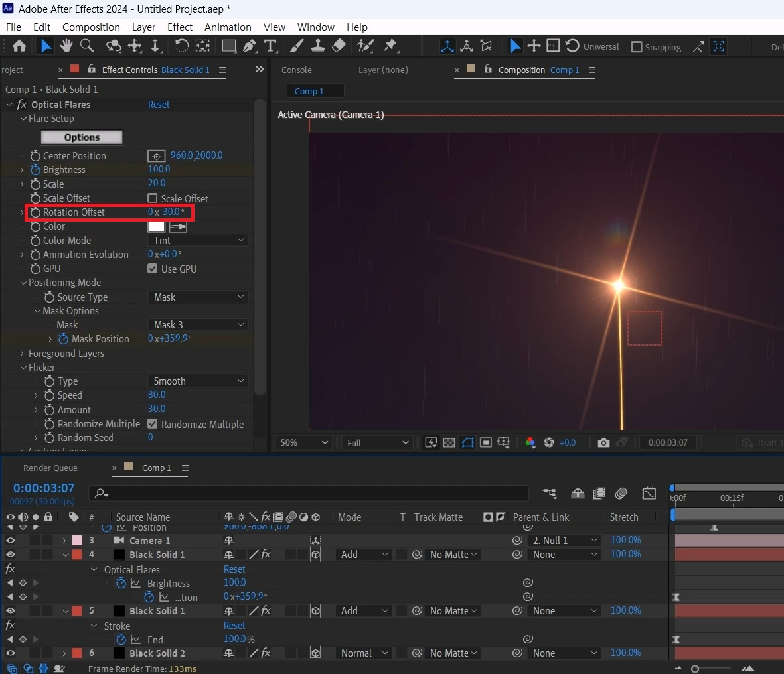The height and width of the screenshot is (674, 784).
Task: Click the 00:15f mark on time ruler
Action: [x=732, y=498]
